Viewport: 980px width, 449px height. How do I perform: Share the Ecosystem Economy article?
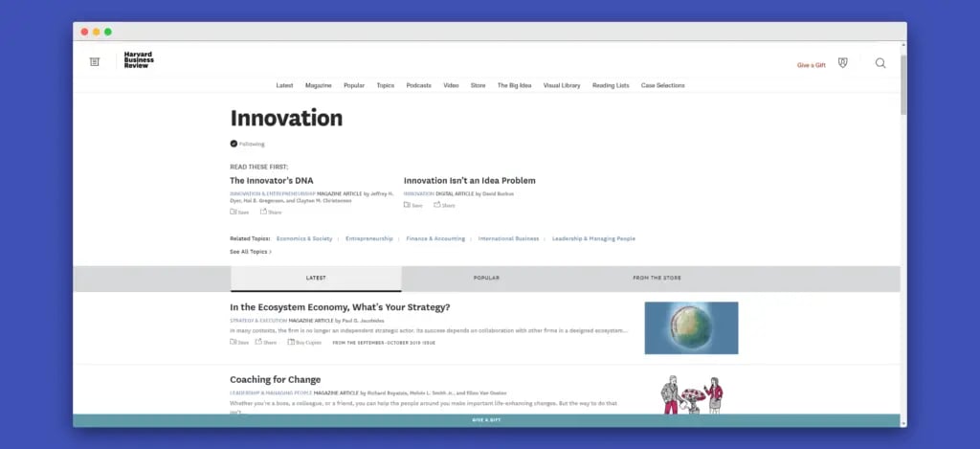269,342
